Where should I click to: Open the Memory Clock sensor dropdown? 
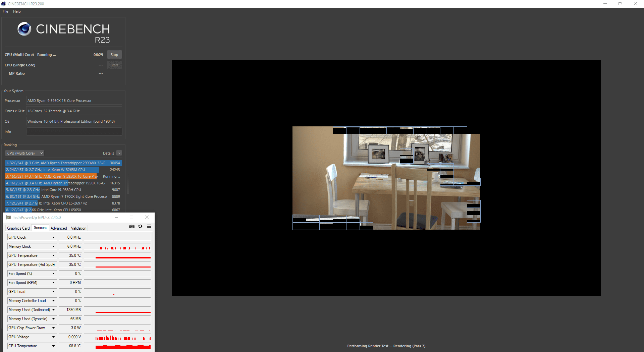(53, 246)
